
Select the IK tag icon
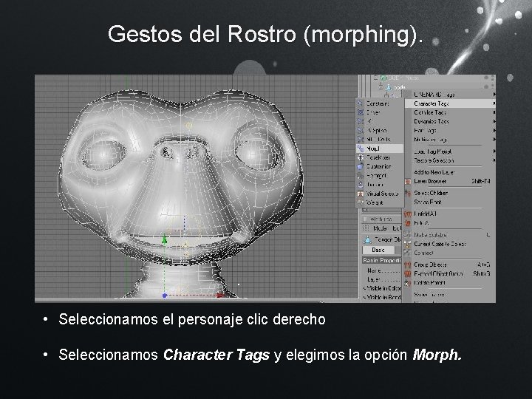361,121
